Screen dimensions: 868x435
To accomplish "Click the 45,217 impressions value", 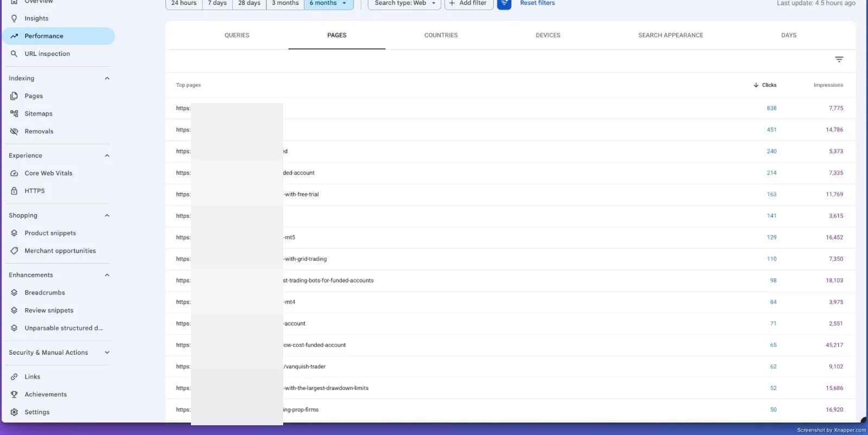I will (834, 345).
